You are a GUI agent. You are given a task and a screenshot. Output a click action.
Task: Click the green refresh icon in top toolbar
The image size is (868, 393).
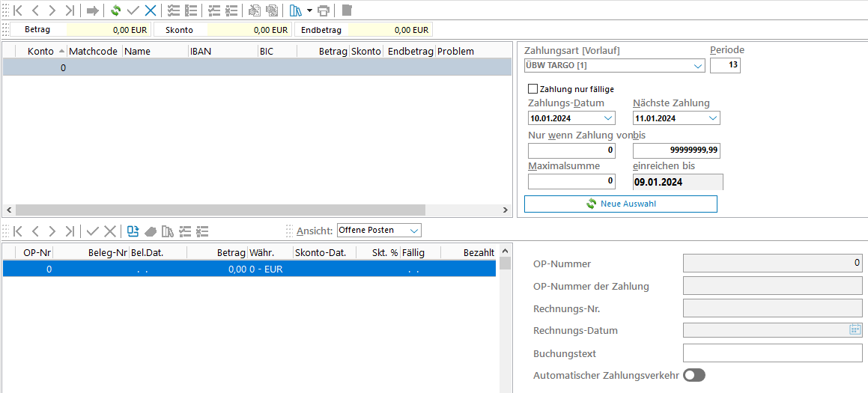pyautogui.click(x=115, y=10)
